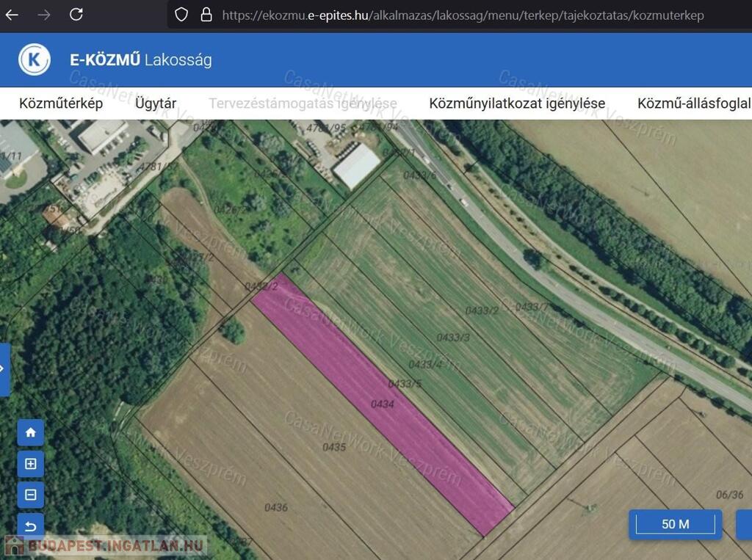
Task: Click the browser URL address field
Action: [463, 15]
